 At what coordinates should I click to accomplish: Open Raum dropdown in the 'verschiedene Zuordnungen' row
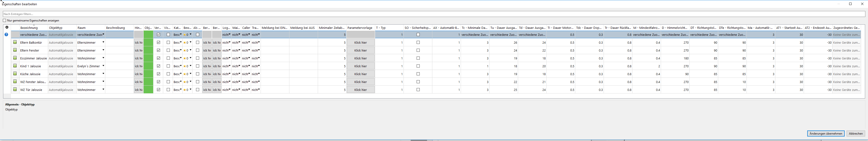103,34
